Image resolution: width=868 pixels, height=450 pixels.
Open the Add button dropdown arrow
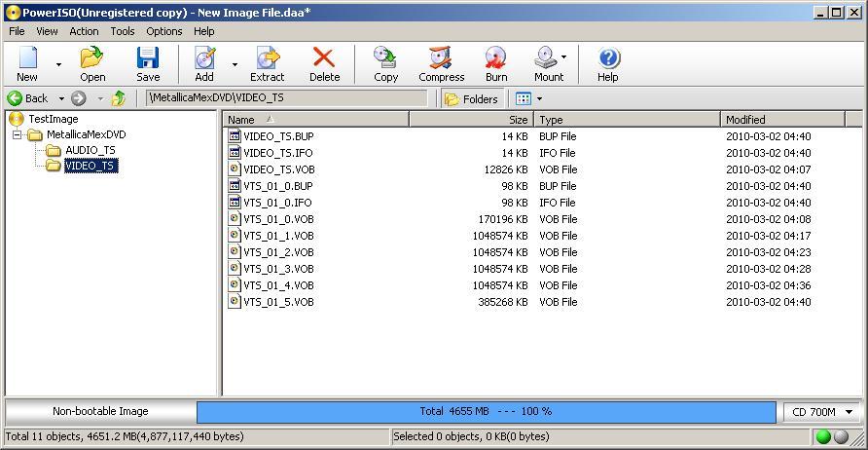pyautogui.click(x=235, y=65)
